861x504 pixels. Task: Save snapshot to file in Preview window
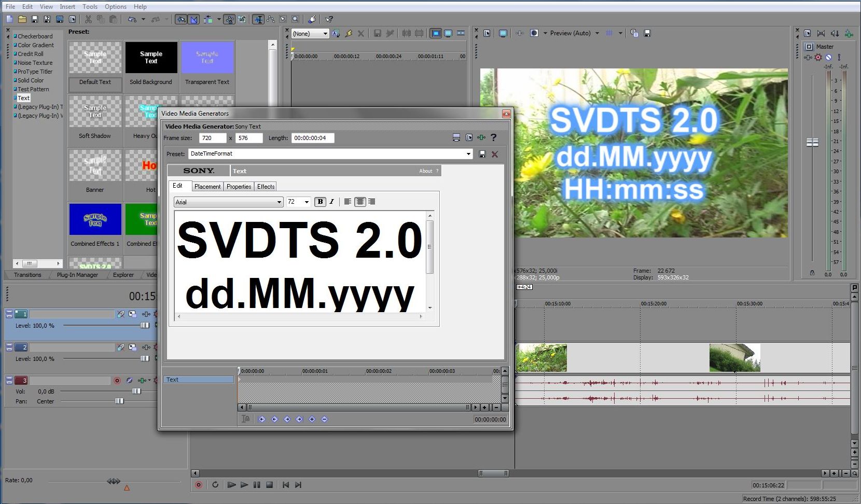click(647, 33)
